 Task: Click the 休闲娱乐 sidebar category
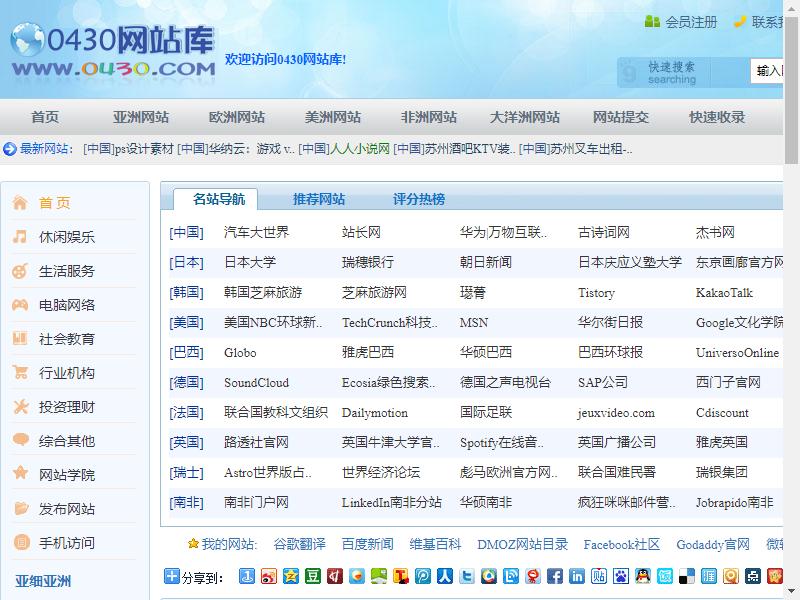point(67,237)
